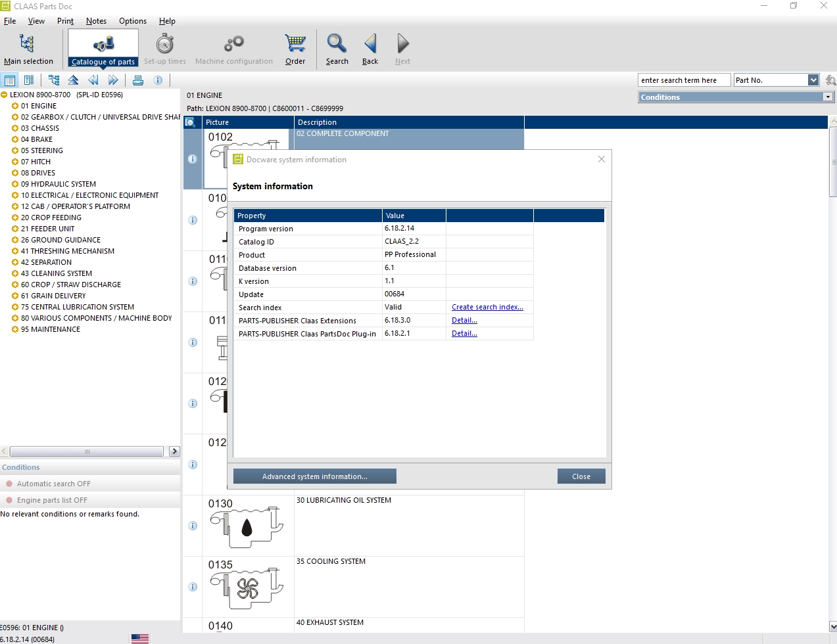Click the Property column header
The height and width of the screenshot is (644, 837).
[308, 216]
